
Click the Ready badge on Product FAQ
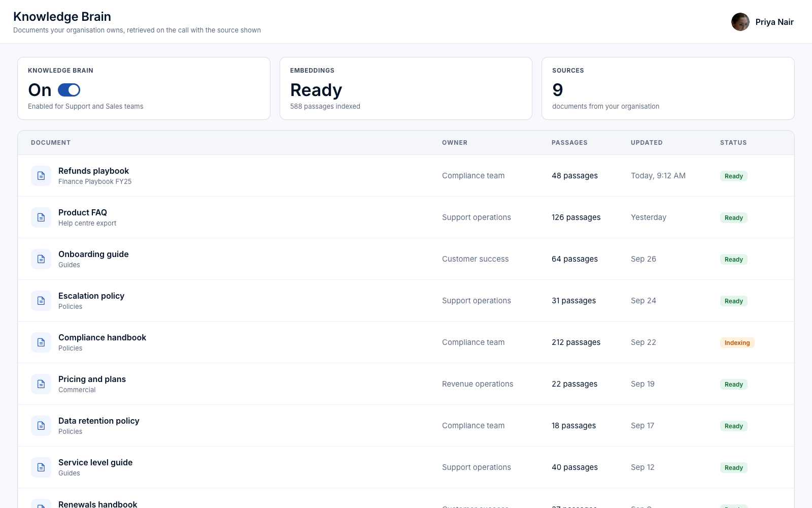pyautogui.click(x=733, y=218)
